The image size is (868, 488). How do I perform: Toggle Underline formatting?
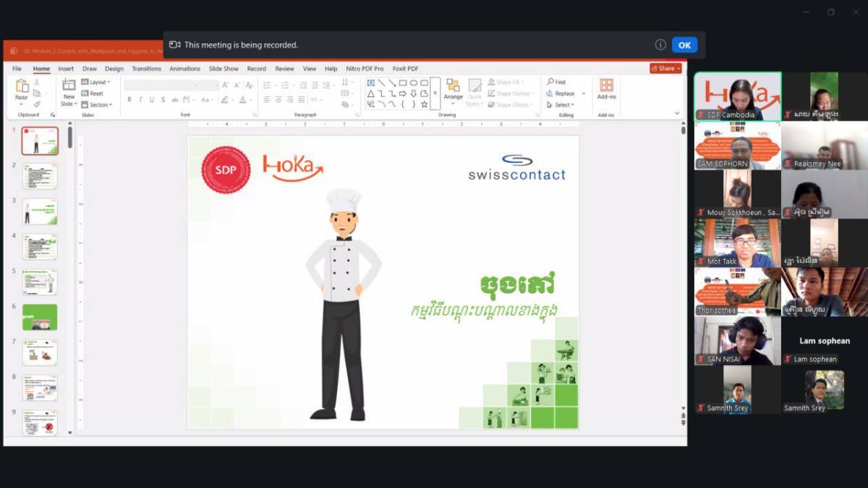click(x=150, y=99)
